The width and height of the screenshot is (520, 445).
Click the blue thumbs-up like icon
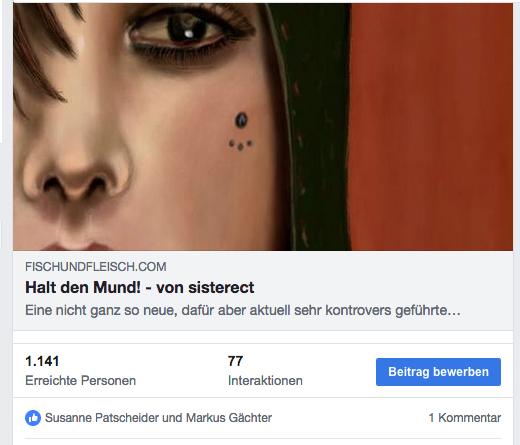pyautogui.click(x=33, y=418)
